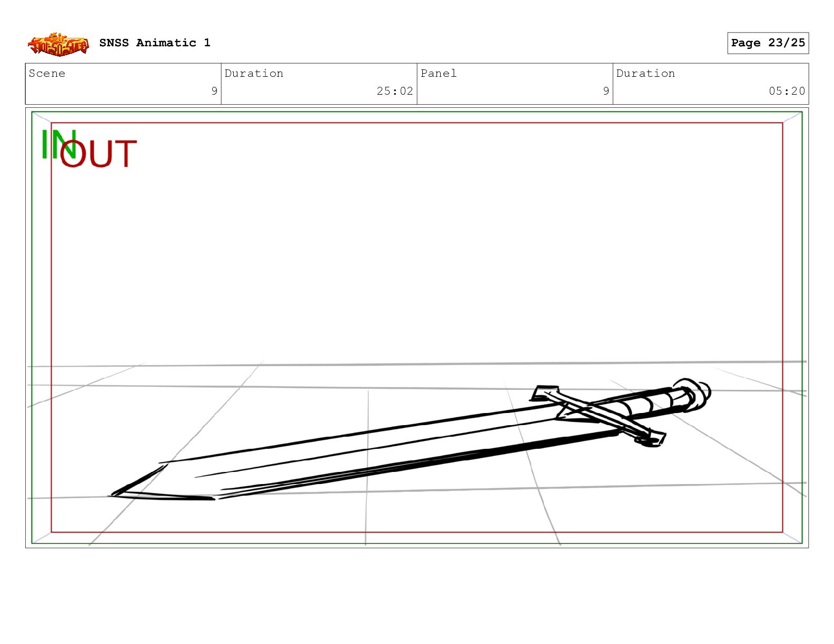Click the 'Panel' header label
834x644 pixels.
tap(439, 73)
